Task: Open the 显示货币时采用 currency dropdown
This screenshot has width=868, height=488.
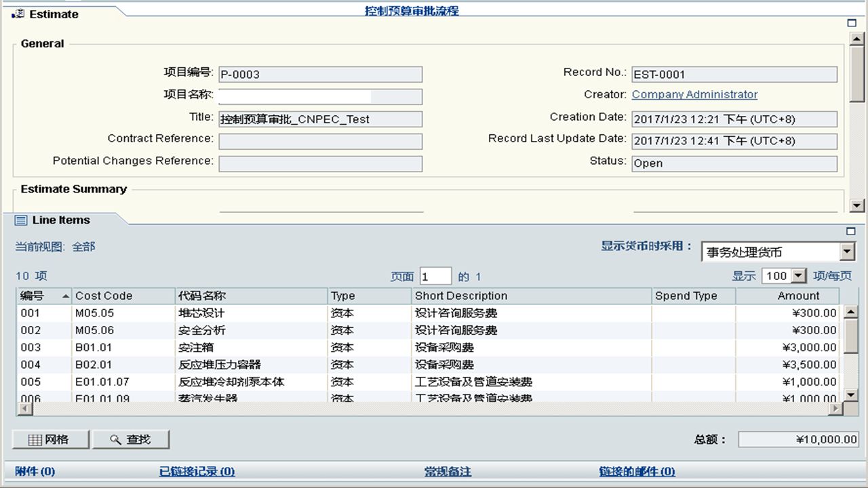Action: tap(847, 252)
